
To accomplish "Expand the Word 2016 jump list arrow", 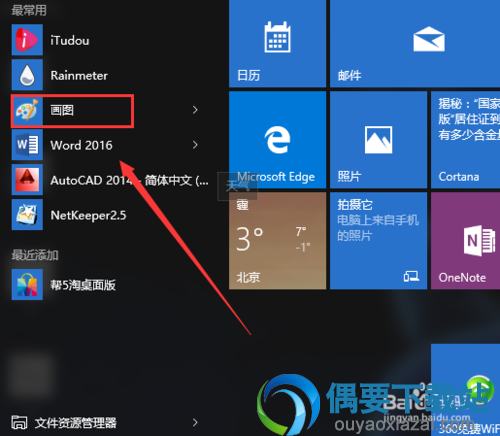I will [195, 145].
